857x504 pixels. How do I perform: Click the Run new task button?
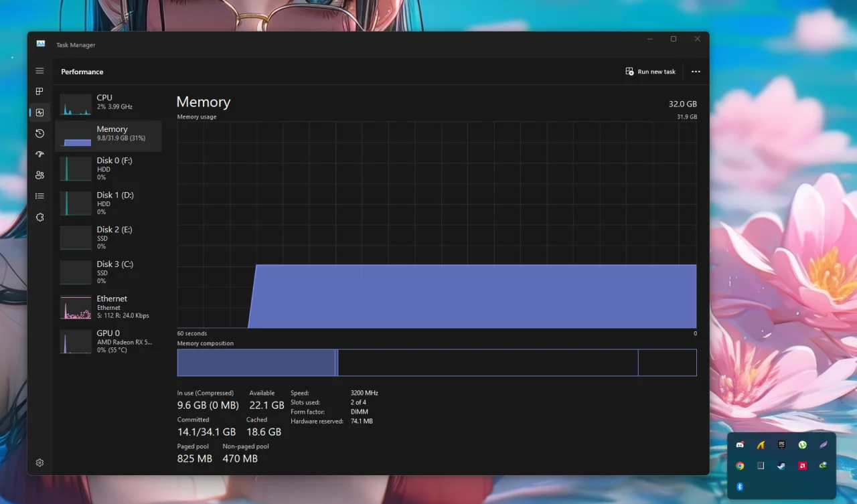click(x=650, y=72)
